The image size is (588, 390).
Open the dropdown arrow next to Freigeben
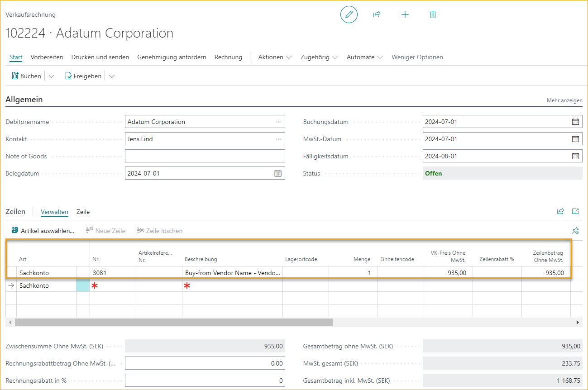pyautogui.click(x=112, y=76)
